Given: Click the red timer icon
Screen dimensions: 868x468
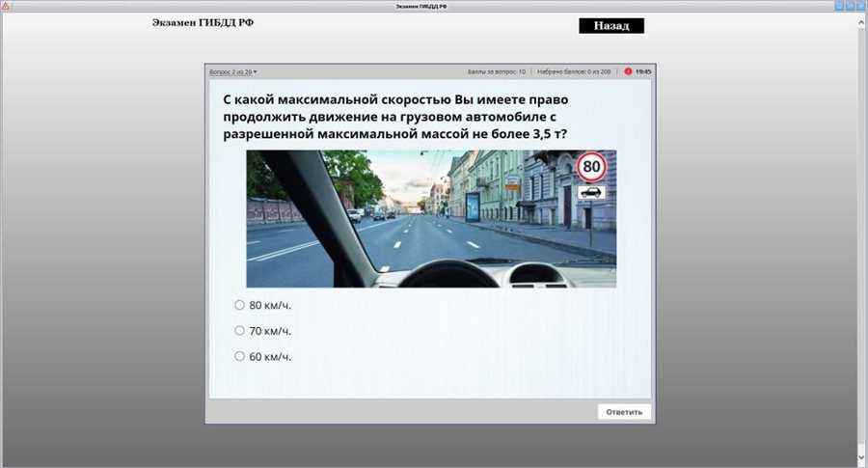Looking at the screenshot, I should click(x=628, y=71).
